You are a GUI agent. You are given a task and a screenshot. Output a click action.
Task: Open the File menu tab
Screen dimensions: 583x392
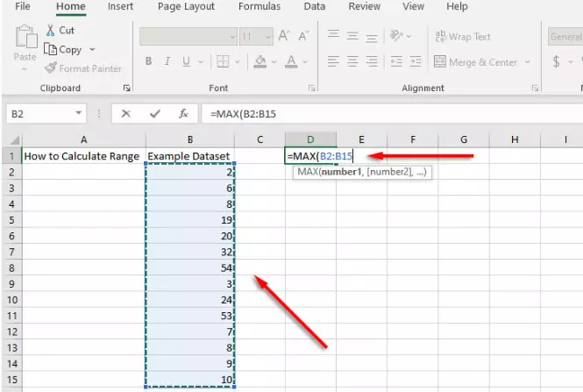click(22, 6)
